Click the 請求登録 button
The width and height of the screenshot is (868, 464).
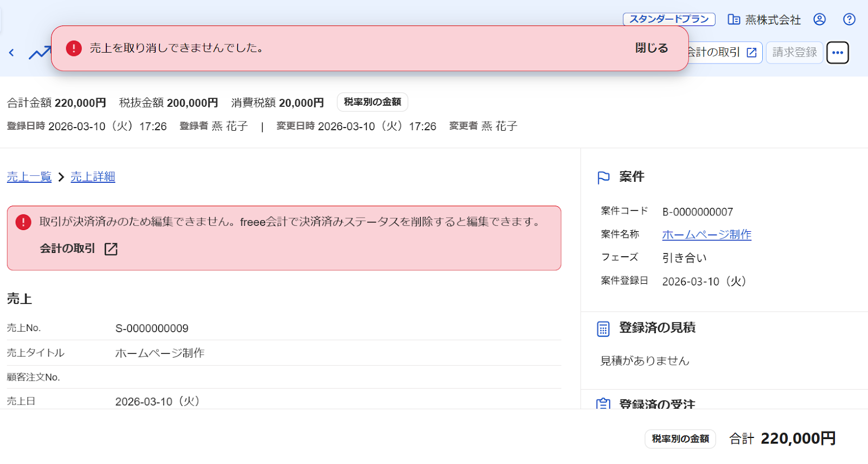tap(794, 53)
